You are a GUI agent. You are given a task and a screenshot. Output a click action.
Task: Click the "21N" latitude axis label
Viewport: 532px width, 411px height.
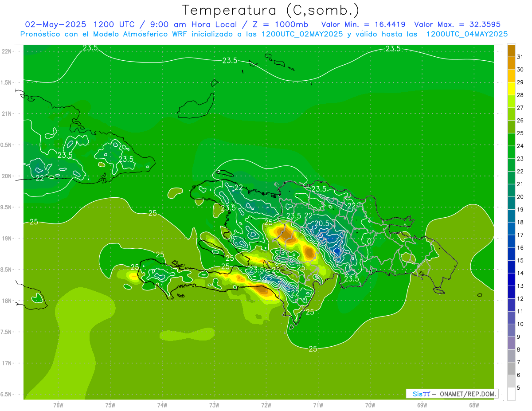coord(6,114)
